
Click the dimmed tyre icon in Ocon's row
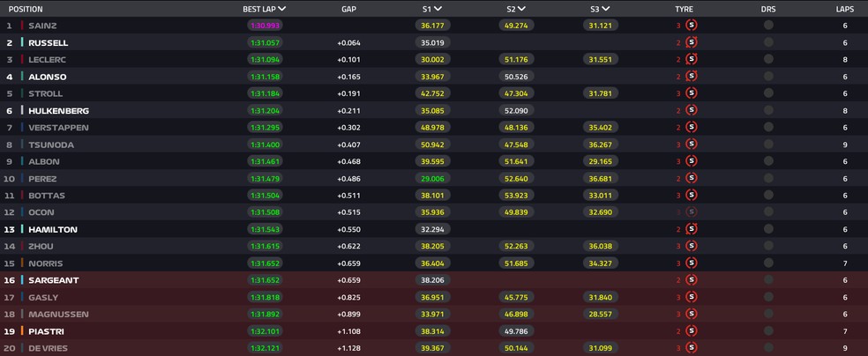pyautogui.click(x=692, y=211)
